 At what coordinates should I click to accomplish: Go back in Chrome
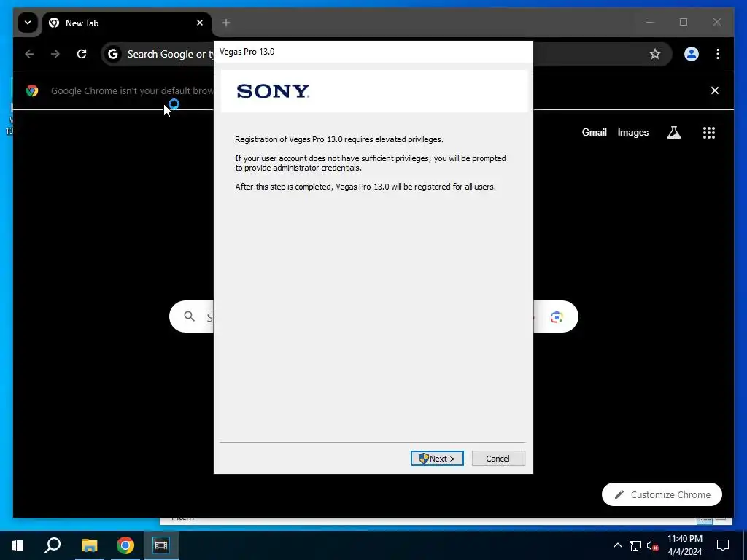[x=29, y=54]
